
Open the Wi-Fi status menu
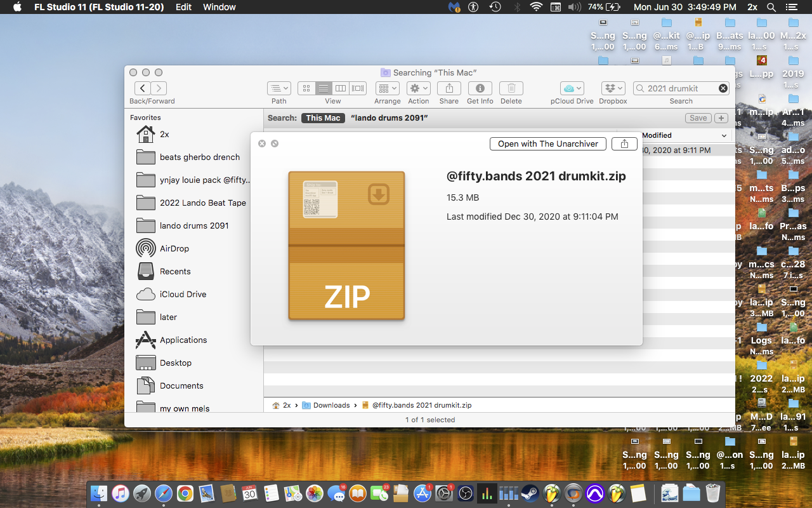click(x=537, y=7)
